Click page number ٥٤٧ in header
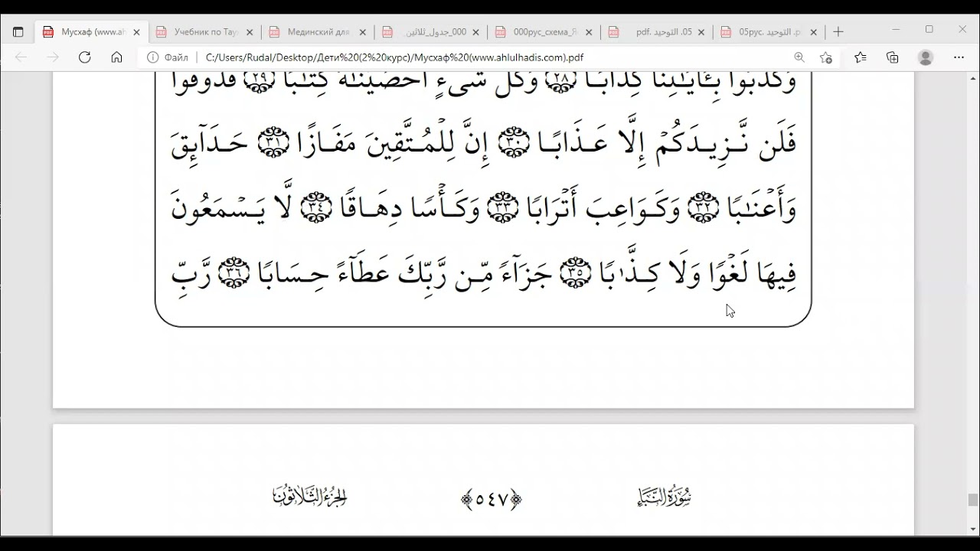This screenshot has width=980, height=551. tap(491, 500)
